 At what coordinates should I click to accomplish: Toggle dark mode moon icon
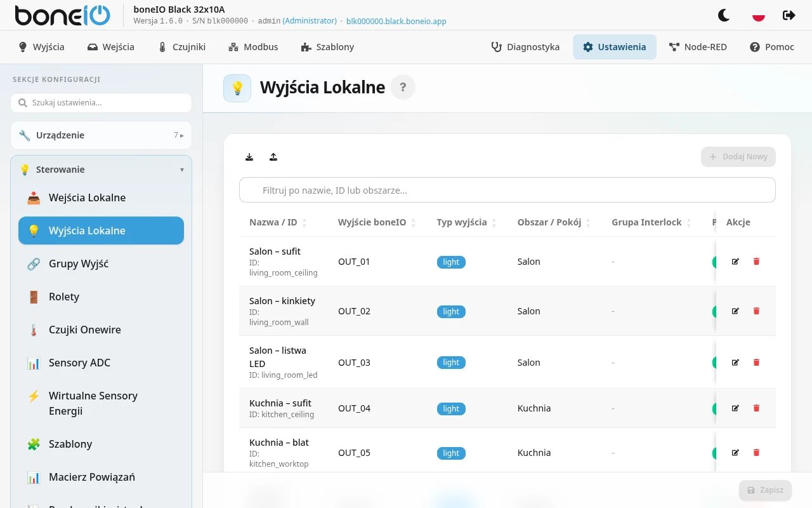(724, 15)
